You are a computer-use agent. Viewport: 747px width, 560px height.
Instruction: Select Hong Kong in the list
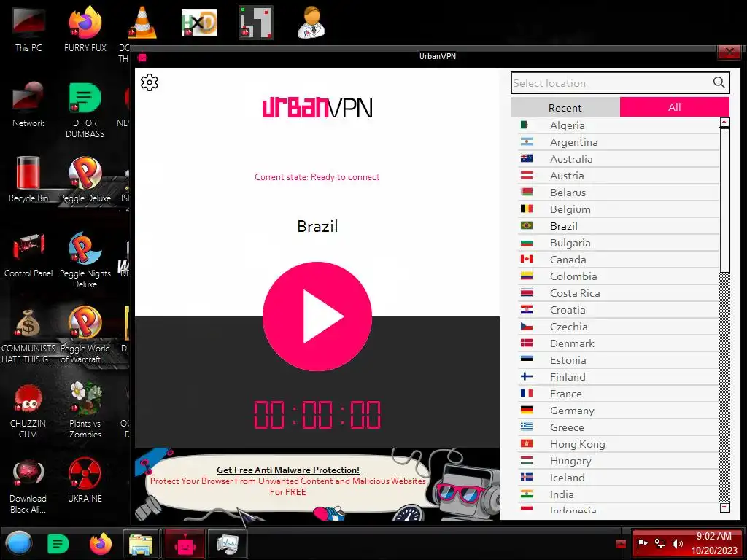(x=619, y=444)
